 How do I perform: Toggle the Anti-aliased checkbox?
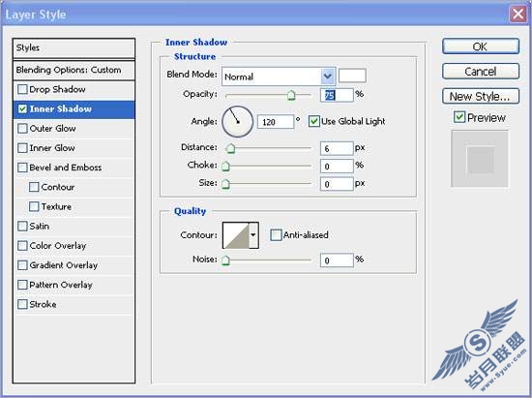pos(276,234)
